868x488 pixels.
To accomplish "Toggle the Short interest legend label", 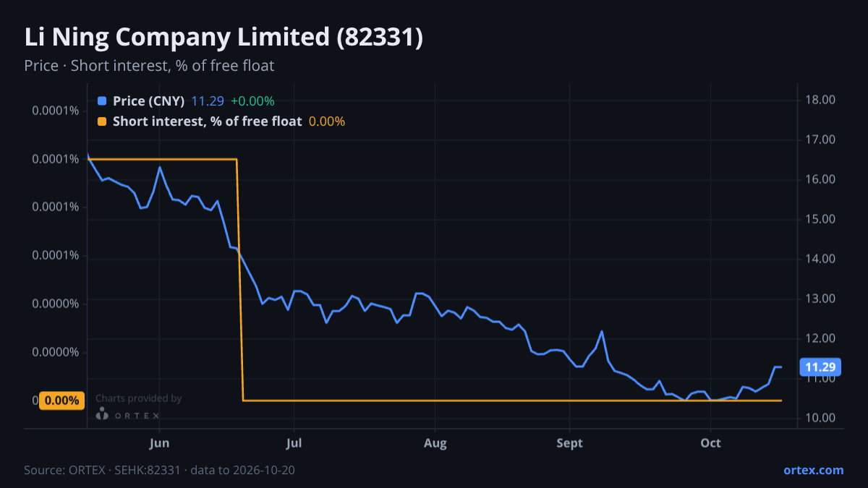I will pos(208,121).
